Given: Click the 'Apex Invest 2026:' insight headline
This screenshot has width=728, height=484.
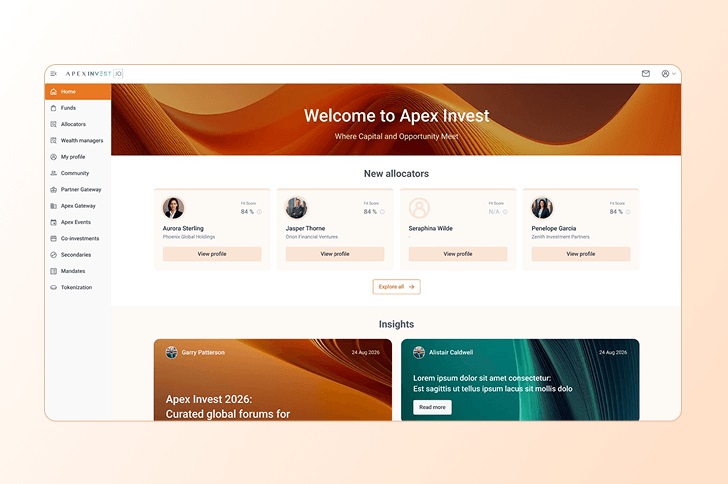Looking at the screenshot, I should coord(209,399).
